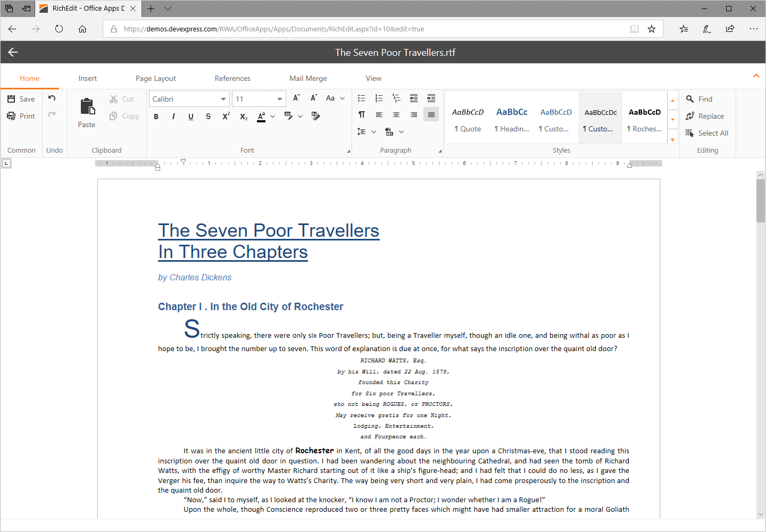Apply the blue Heading style
This screenshot has width=766, height=532.
pos(512,118)
